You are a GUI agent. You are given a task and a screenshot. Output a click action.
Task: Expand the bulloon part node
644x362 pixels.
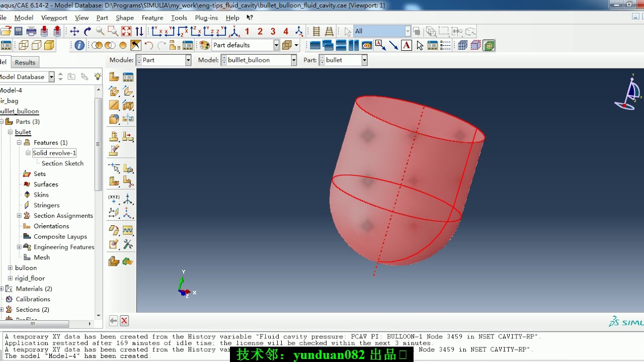click(10, 268)
